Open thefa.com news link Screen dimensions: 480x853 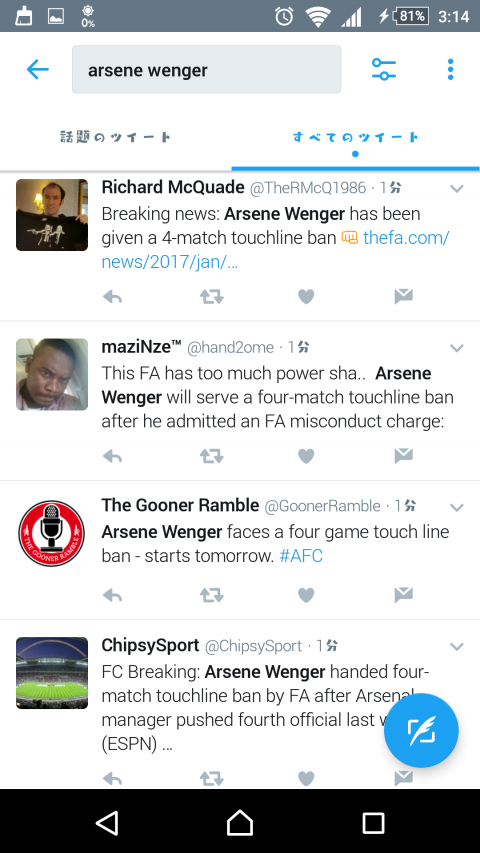pyautogui.click(x=275, y=250)
